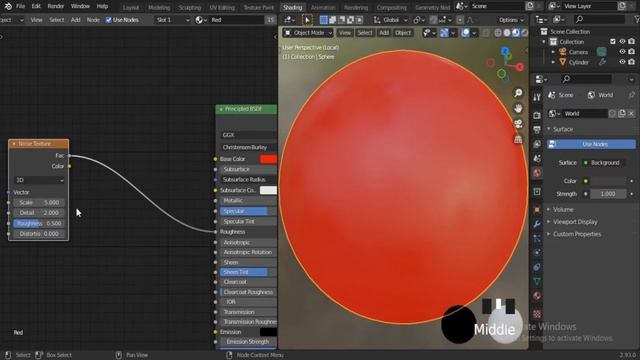Click the pan view hand icon

tap(518, 109)
